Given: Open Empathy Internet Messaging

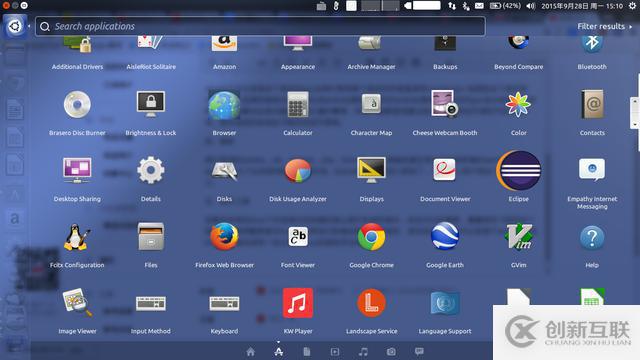Looking at the screenshot, I should [592, 169].
